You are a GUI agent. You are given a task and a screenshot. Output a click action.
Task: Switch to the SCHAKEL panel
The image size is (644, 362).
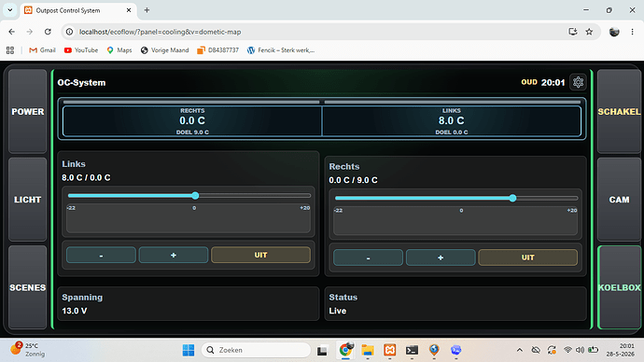point(619,111)
